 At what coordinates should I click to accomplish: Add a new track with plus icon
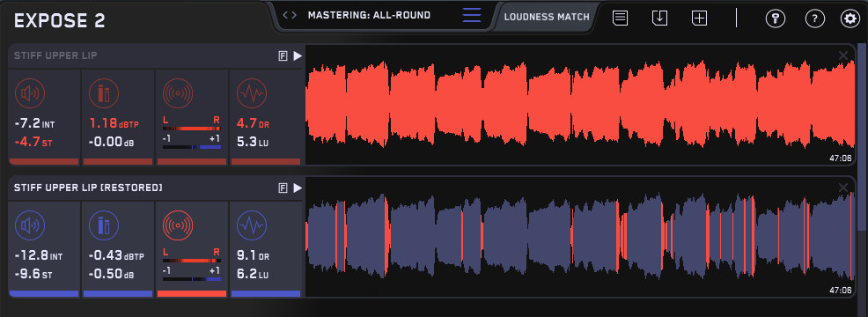pos(700,18)
